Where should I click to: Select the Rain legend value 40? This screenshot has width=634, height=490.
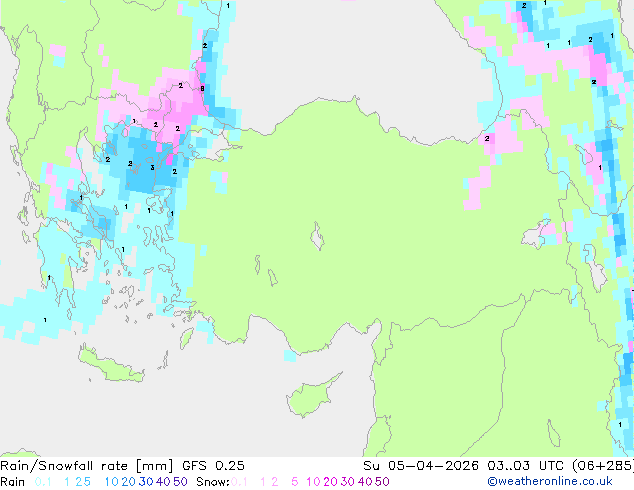pos(163,482)
